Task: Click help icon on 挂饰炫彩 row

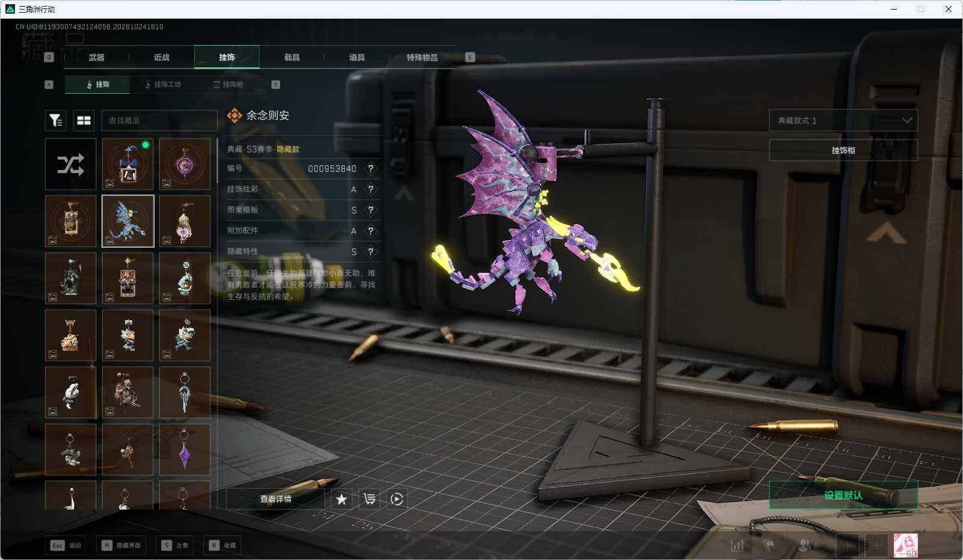Action: [371, 189]
